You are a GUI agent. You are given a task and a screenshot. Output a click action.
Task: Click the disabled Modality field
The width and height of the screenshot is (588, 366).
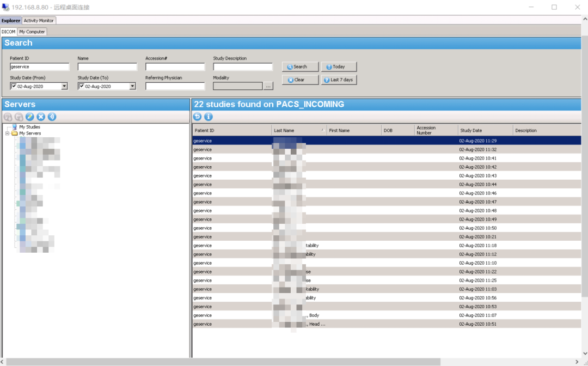(x=238, y=86)
